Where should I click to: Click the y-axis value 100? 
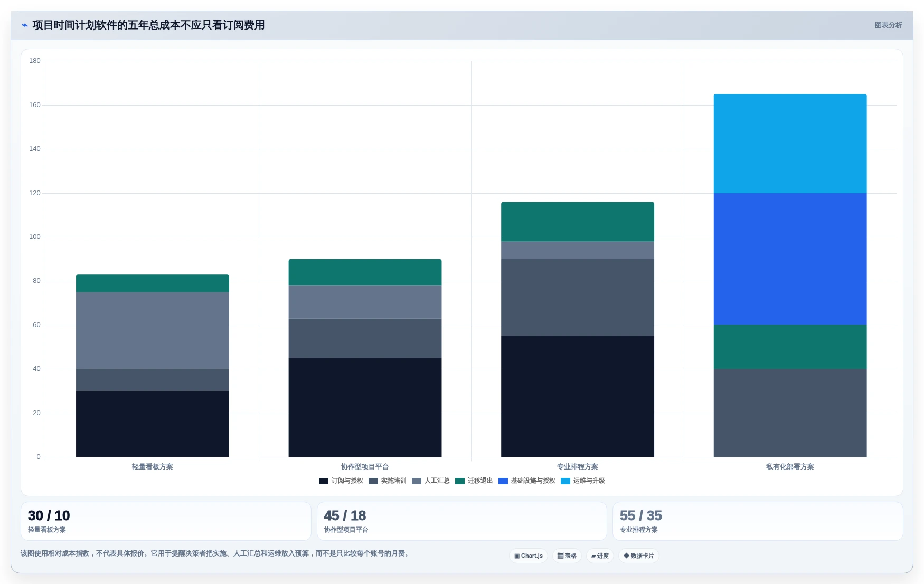point(35,237)
